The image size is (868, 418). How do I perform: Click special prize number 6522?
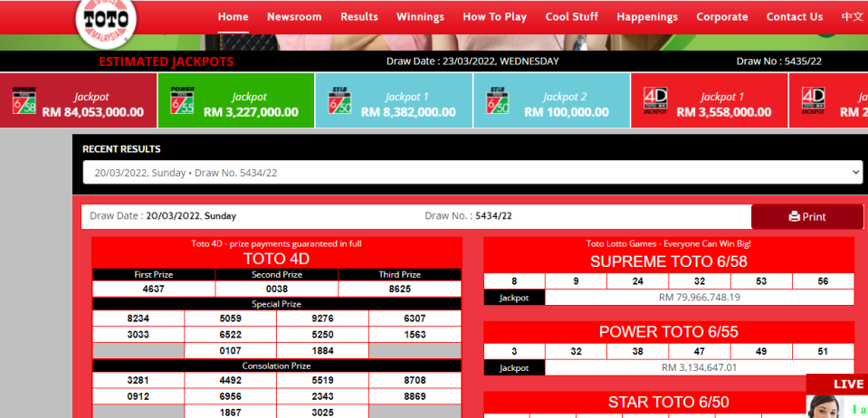(x=230, y=335)
